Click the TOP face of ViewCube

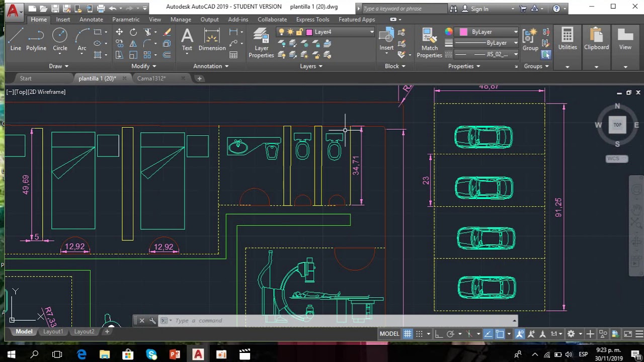click(x=617, y=125)
